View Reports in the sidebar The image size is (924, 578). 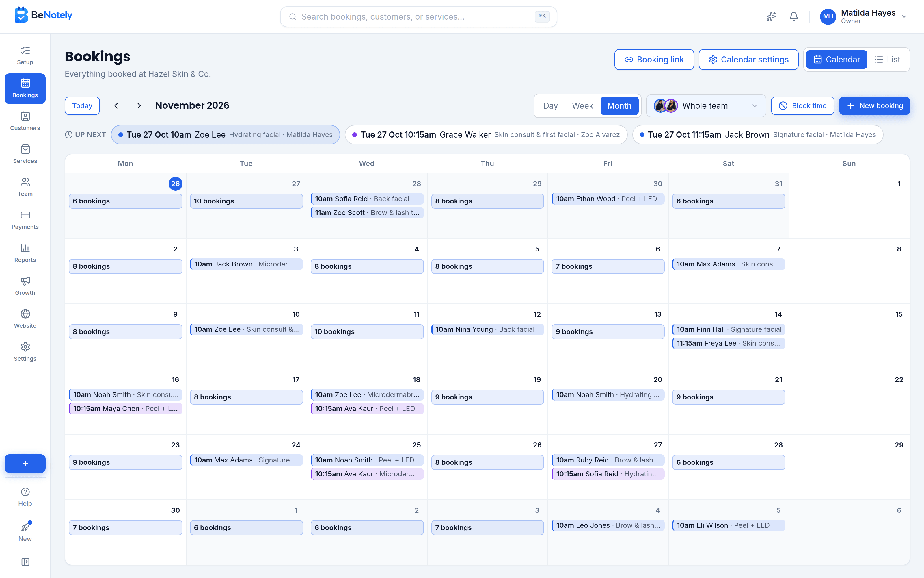point(25,253)
